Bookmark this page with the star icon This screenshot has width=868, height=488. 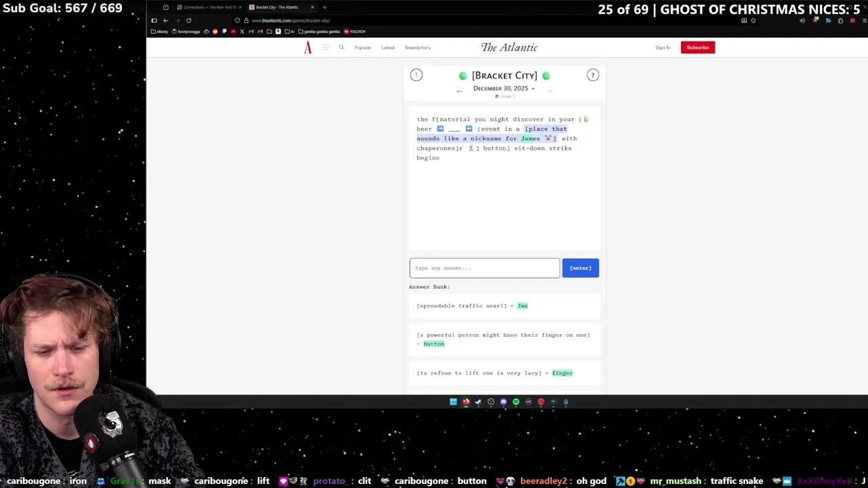point(753,20)
